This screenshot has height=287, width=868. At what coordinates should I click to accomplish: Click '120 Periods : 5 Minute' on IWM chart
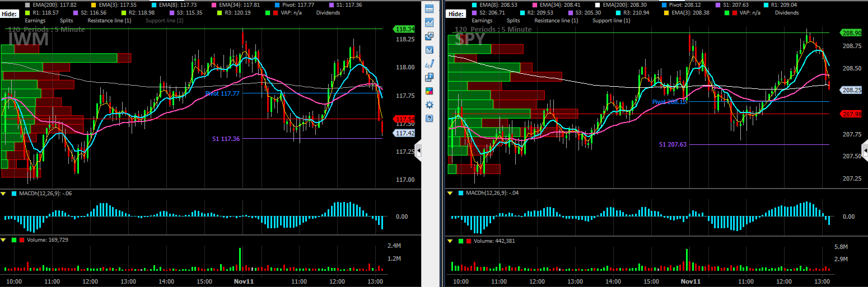[x=46, y=29]
